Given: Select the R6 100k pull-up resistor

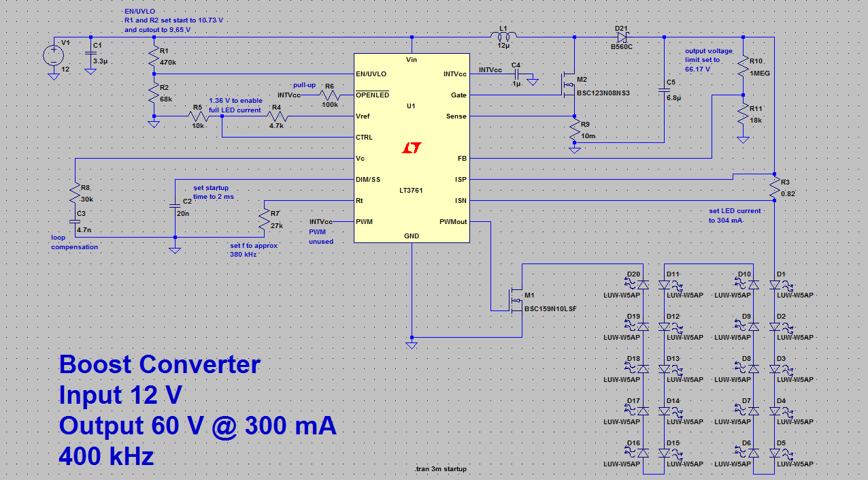Looking at the screenshot, I should click(x=329, y=95).
